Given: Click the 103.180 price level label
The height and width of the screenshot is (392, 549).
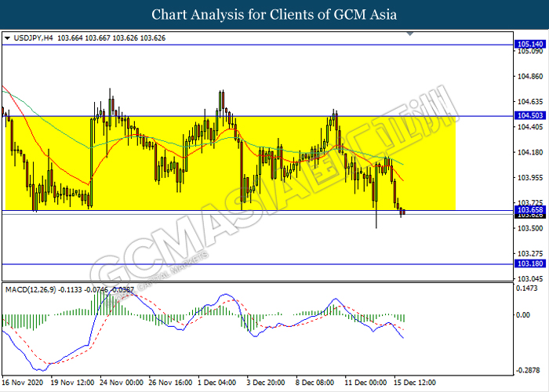Looking at the screenshot, I should 529,263.
